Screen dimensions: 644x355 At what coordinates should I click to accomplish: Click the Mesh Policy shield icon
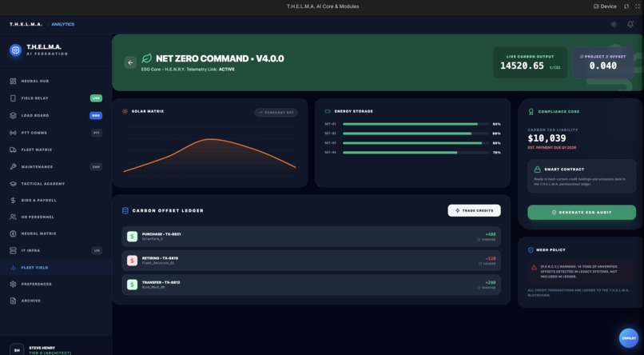tap(531, 249)
